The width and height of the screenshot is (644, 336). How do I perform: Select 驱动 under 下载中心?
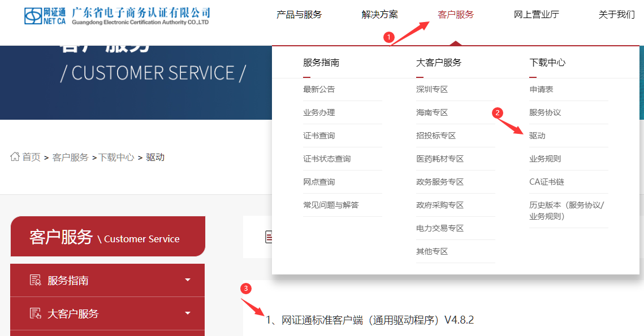(x=537, y=136)
